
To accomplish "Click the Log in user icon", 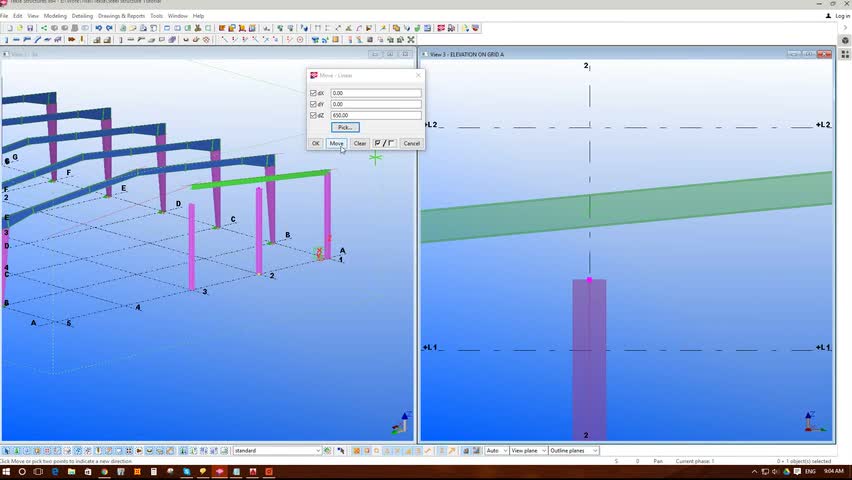I will 827,16.
